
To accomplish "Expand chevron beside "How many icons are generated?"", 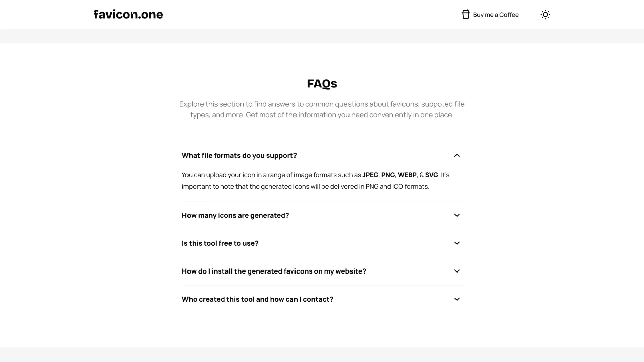I will click(457, 215).
